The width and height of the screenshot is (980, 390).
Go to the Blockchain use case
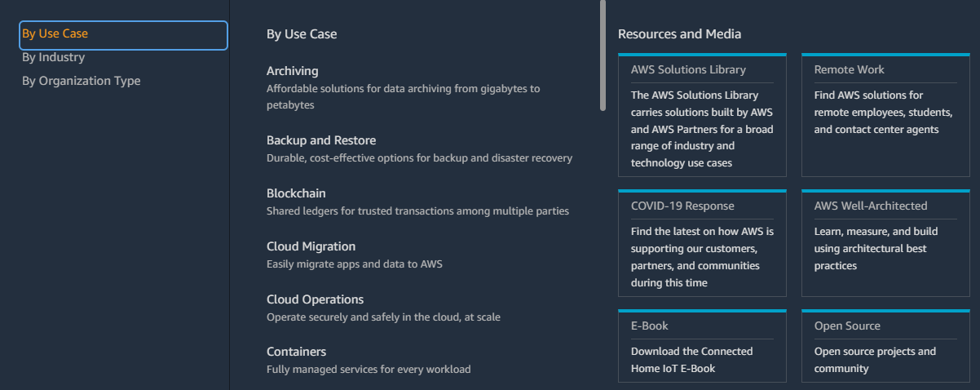coord(296,193)
